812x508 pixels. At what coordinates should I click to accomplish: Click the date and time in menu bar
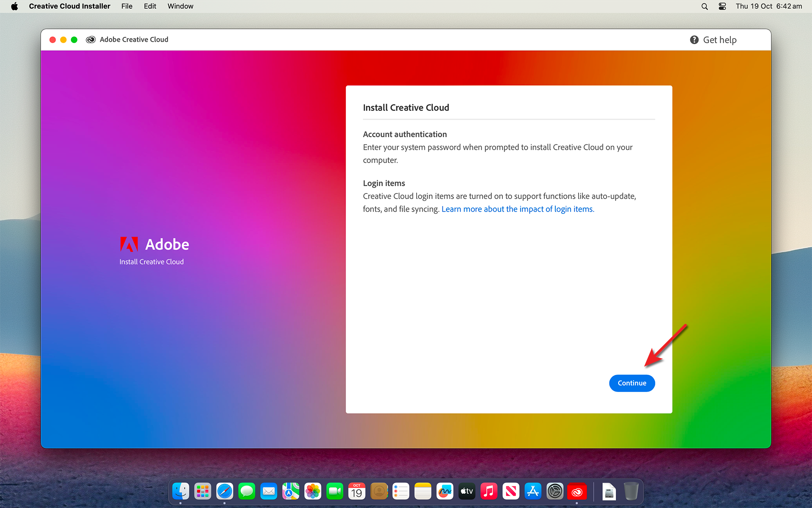768,6
